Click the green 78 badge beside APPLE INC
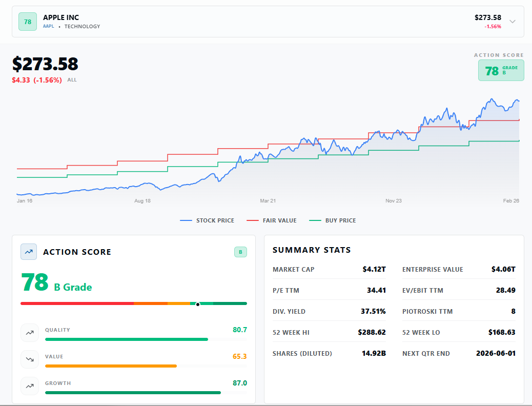 27,22
